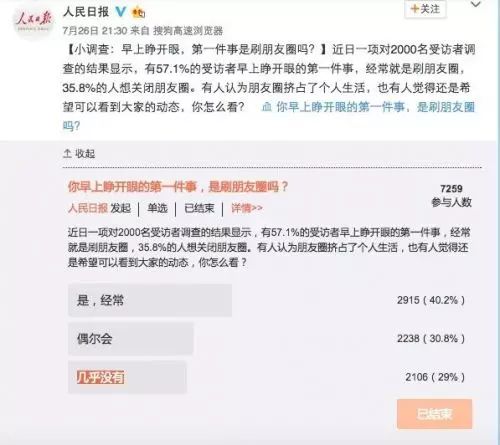Click the up arrow icon beside 收起

coord(67,154)
